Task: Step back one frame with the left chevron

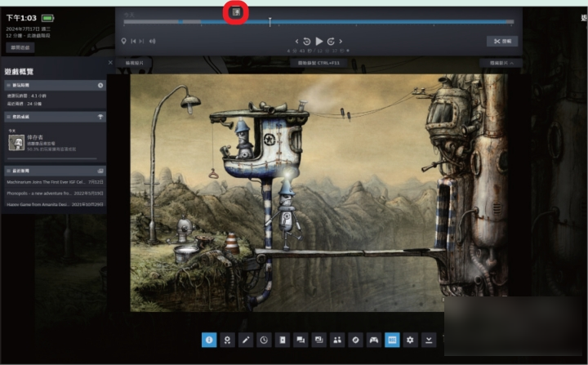Action: 296,42
